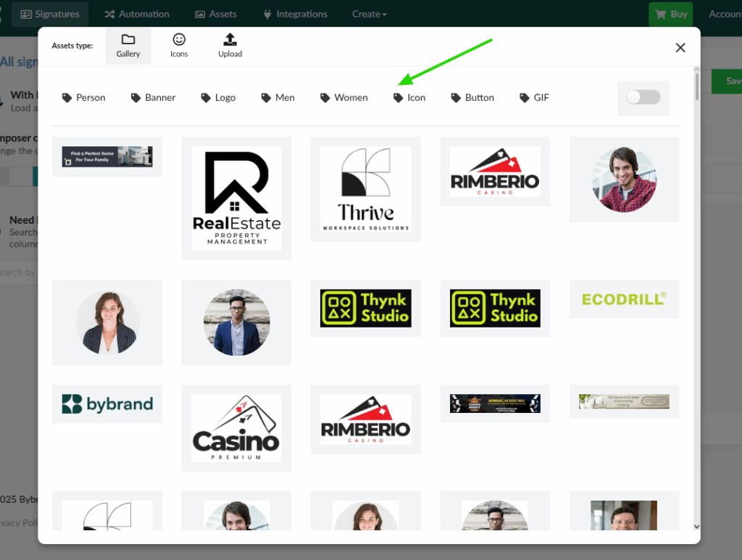Filter gallery by Person tag
The image size is (742, 560).
(x=84, y=98)
